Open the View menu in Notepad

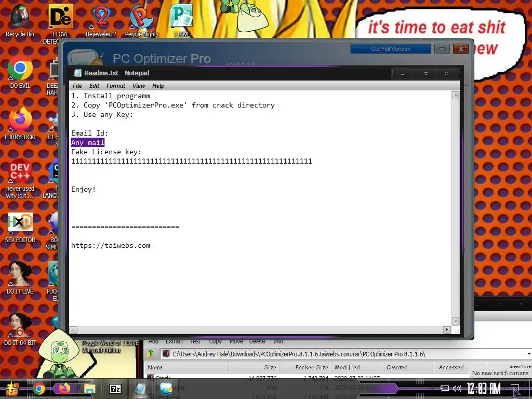(138, 86)
